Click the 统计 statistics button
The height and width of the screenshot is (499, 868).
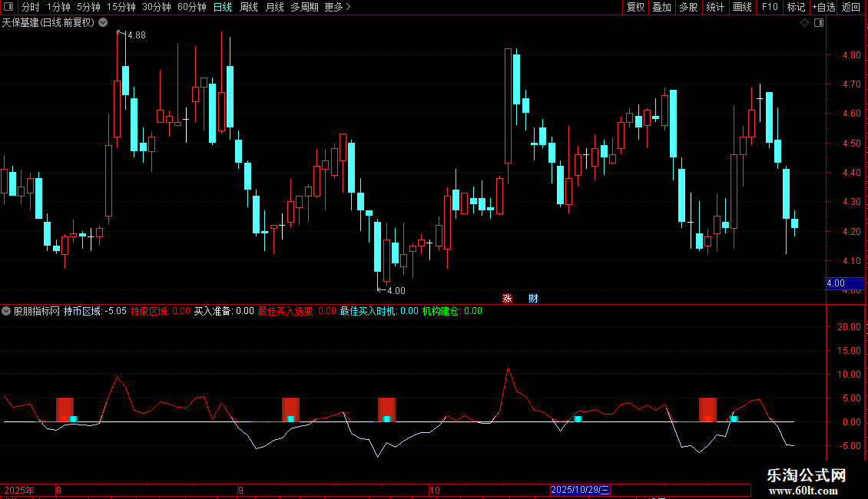pos(715,7)
